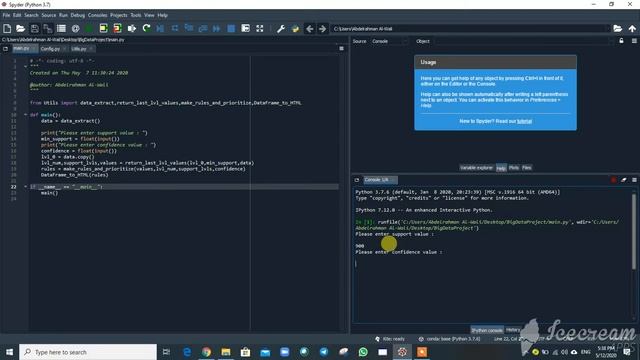
Task: Open the PYTHONPATH manager
Action: (295, 29)
